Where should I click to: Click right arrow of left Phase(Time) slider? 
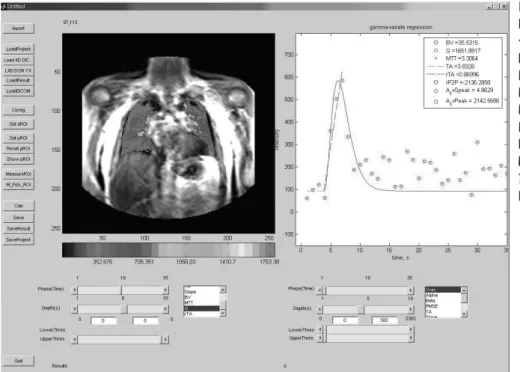[165, 290]
